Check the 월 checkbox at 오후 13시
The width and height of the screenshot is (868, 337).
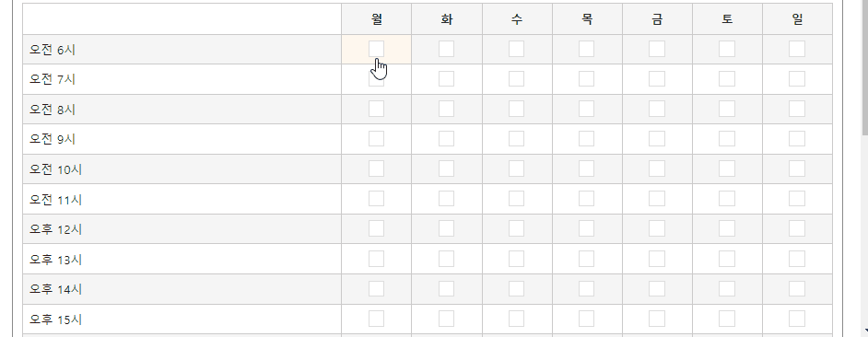377,259
